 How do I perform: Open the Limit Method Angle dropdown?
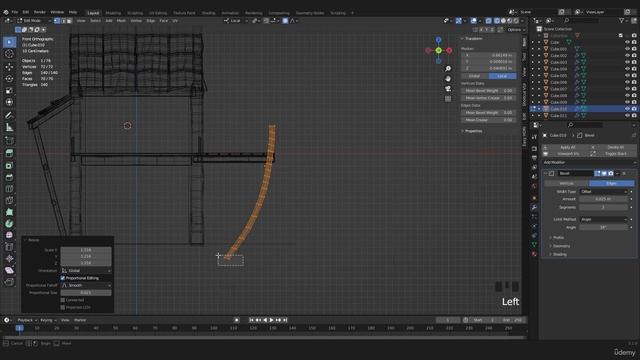tap(603, 219)
